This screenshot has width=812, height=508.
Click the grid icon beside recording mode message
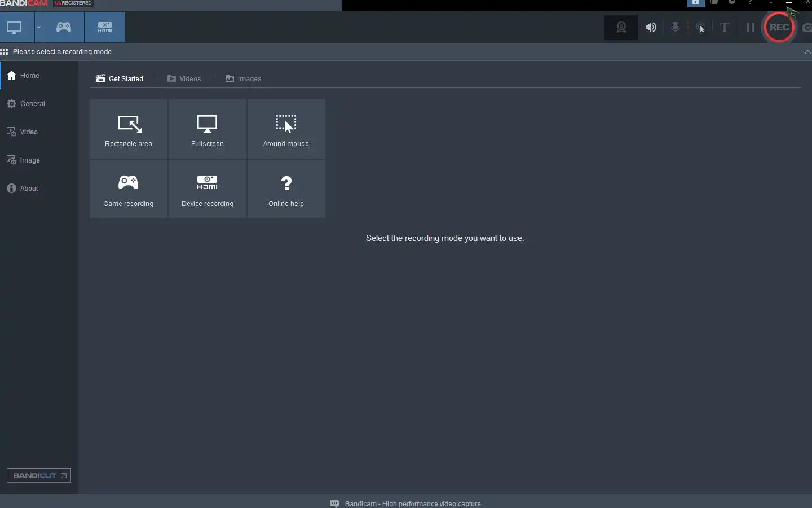coord(4,52)
